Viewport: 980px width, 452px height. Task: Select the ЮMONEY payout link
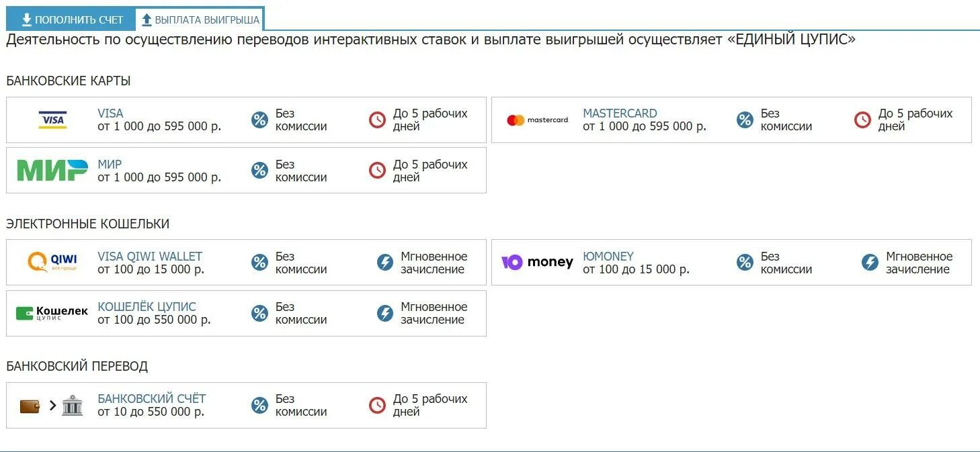click(x=608, y=257)
